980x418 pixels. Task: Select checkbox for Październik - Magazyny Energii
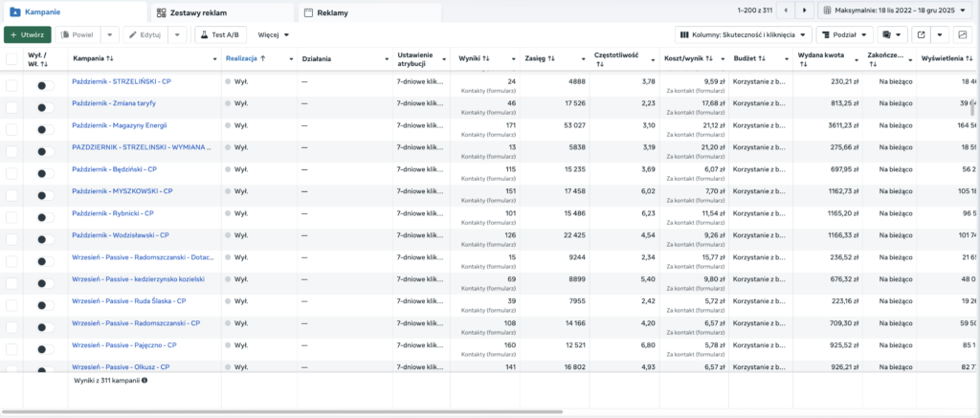click(11, 129)
